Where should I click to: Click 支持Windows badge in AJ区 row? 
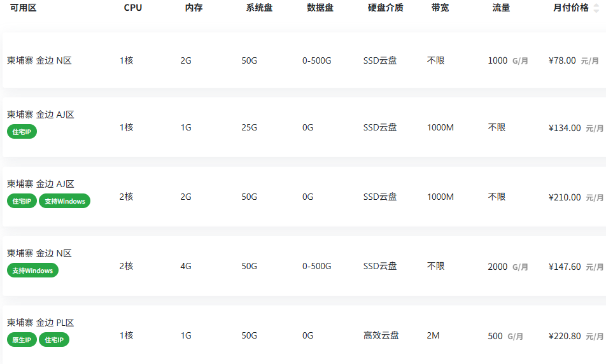(x=65, y=201)
